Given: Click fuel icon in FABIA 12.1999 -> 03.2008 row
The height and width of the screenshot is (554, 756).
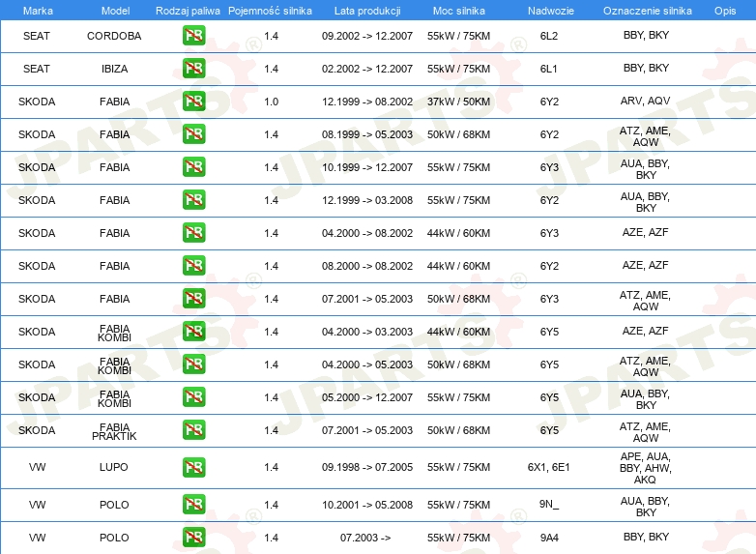Looking at the screenshot, I should pos(193,199).
